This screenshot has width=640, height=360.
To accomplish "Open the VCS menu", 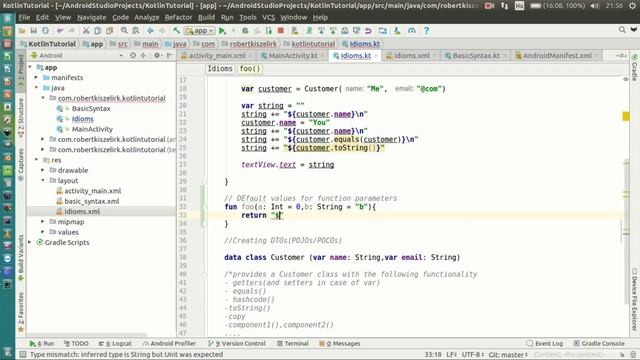I will pos(268,17).
